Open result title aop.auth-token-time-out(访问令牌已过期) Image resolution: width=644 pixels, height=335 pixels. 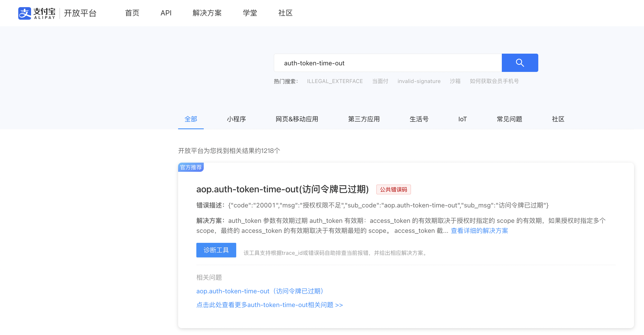[282, 189]
